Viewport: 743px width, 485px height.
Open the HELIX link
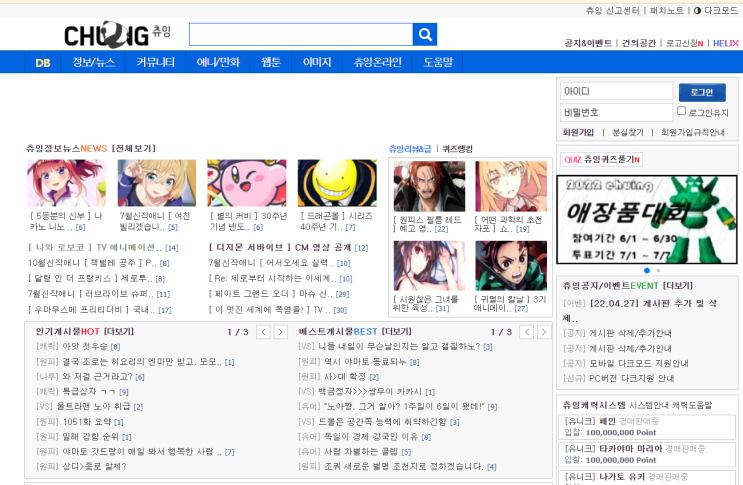tap(725, 43)
